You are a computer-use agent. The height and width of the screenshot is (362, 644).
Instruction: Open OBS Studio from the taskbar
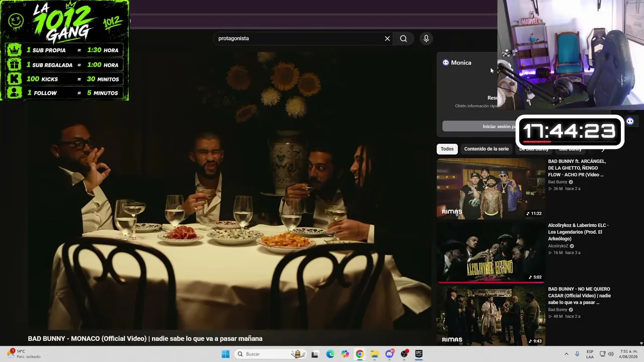tap(404, 354)
